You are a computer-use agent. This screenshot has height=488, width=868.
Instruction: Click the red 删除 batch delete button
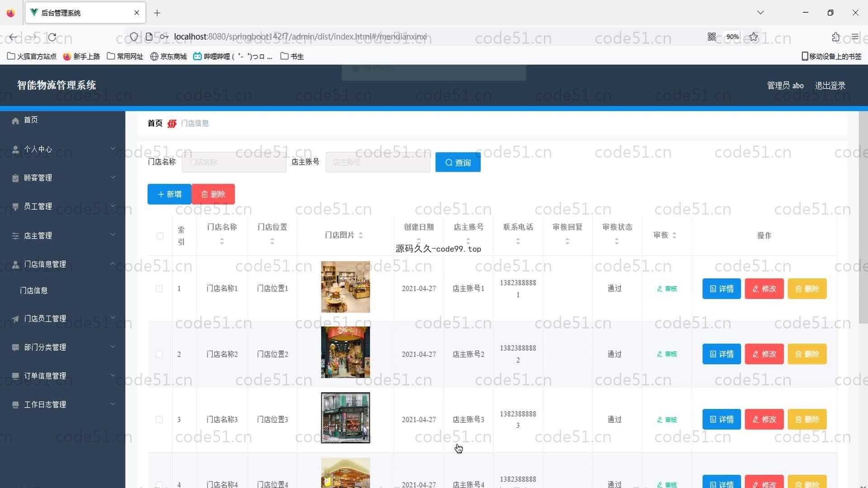213,194
